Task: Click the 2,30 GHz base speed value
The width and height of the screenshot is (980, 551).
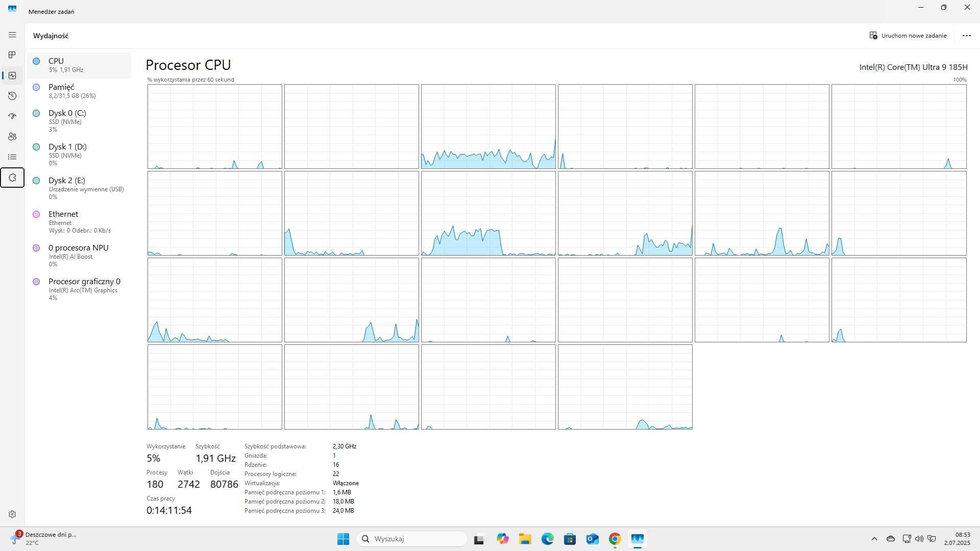Action: [345, 446]
